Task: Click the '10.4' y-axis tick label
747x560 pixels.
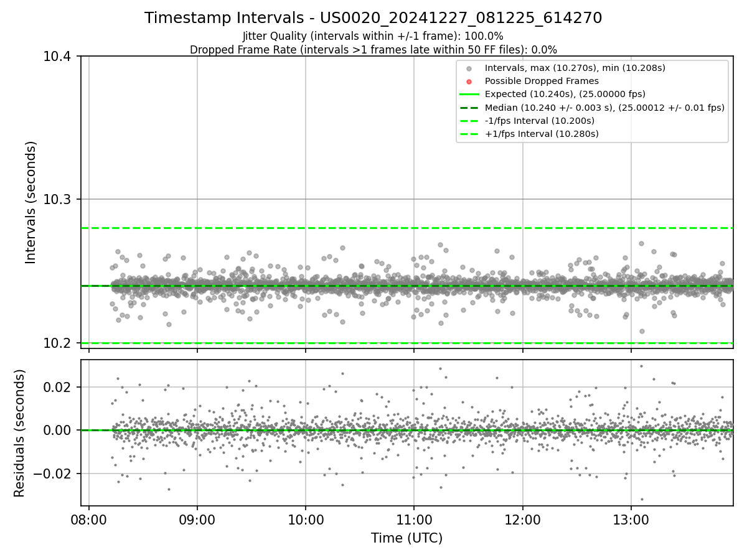Action: pyautogui.click(x=57, y=57)
